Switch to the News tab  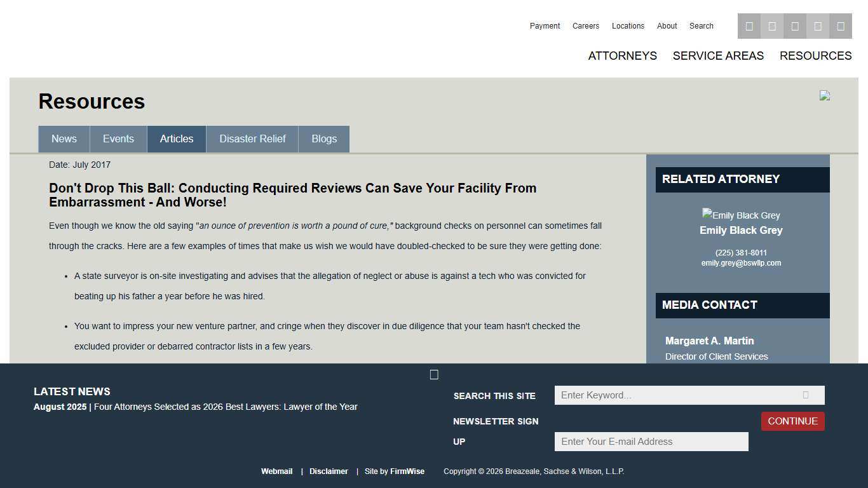pyautogui.click(x=64, y=139)
